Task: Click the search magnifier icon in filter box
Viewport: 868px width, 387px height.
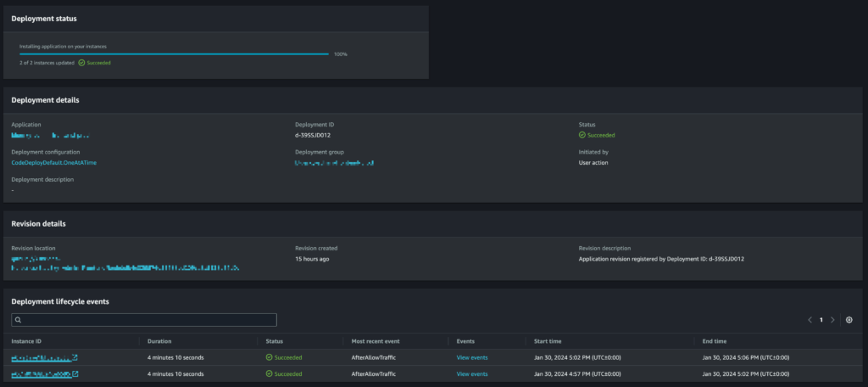Action: (18, 320)
